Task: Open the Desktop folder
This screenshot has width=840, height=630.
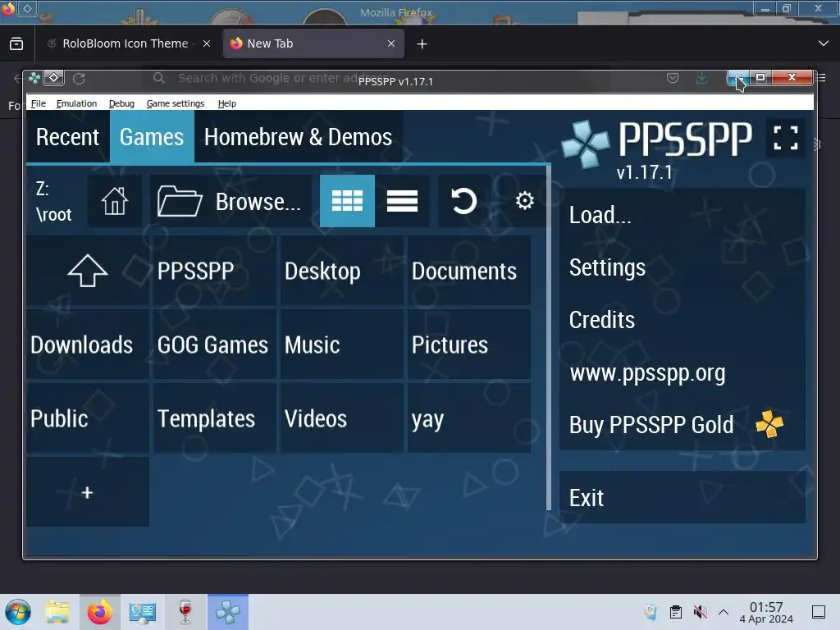Action: click(342, 271)
